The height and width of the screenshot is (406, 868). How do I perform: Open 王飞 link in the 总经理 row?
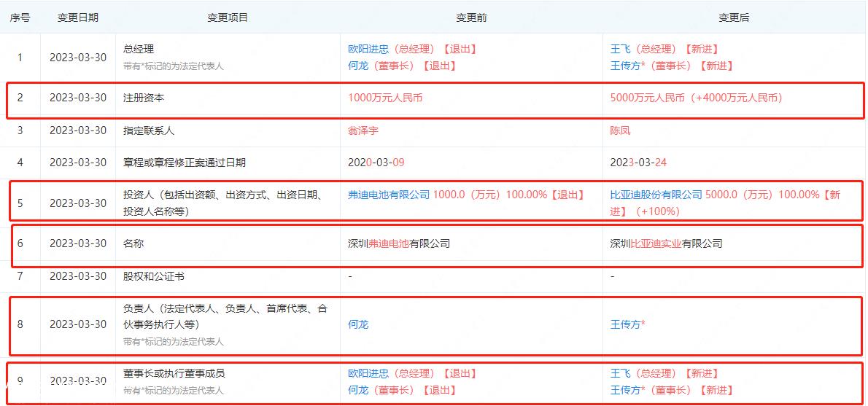[621, 50]
